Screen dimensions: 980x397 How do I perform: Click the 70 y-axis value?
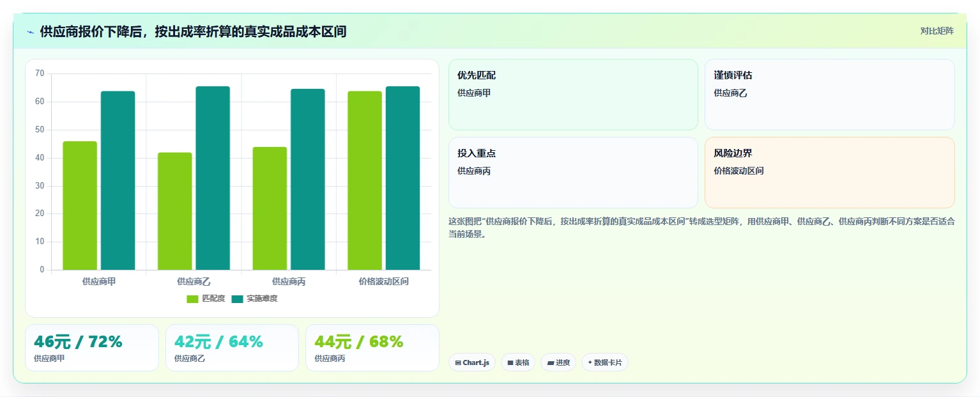coord(40,74)
